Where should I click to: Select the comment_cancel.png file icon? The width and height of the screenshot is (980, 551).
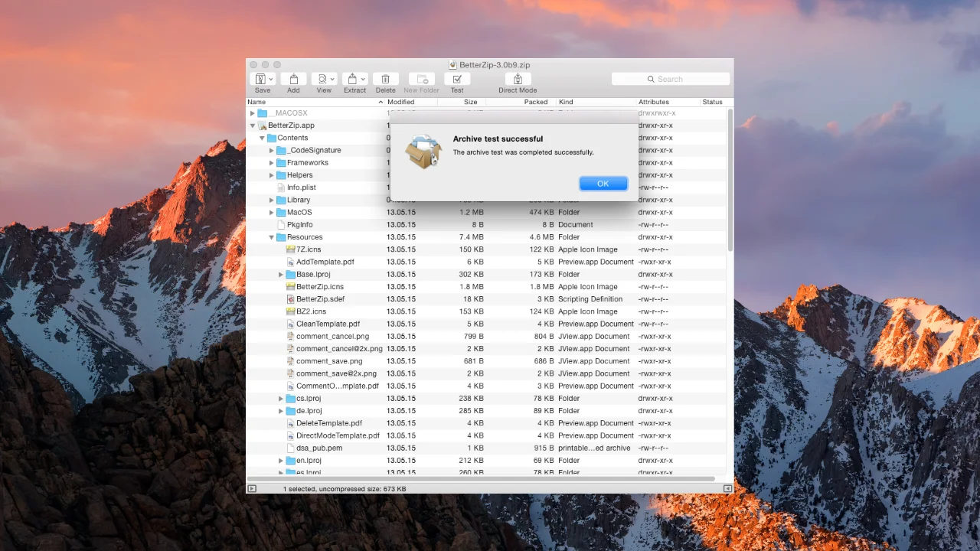[x=290, y=337]
